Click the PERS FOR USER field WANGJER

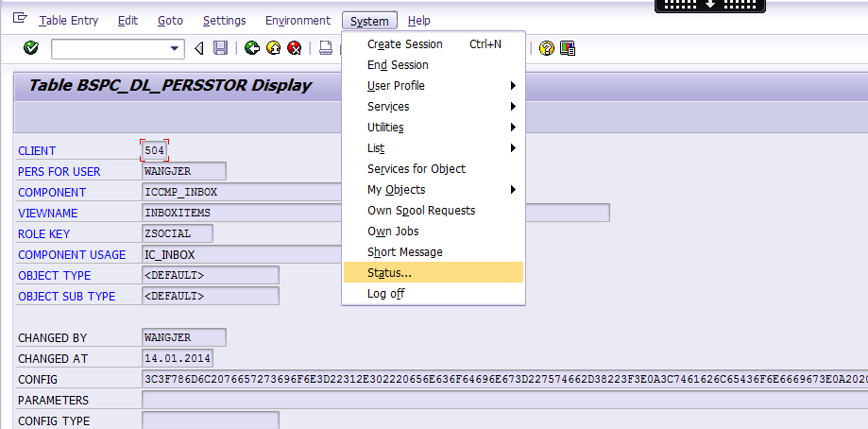(x=184, y=171)
